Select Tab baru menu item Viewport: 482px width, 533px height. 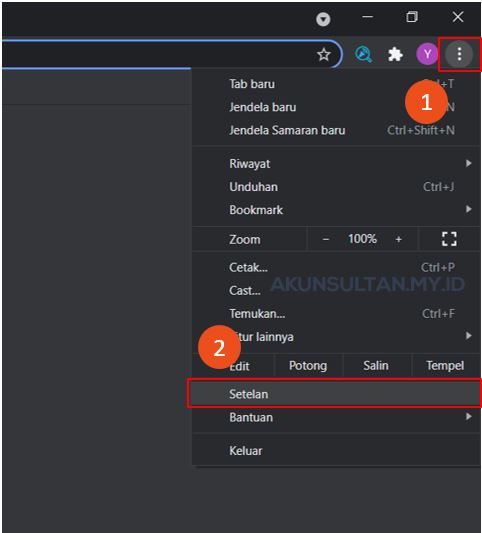[x=336, y=84]
